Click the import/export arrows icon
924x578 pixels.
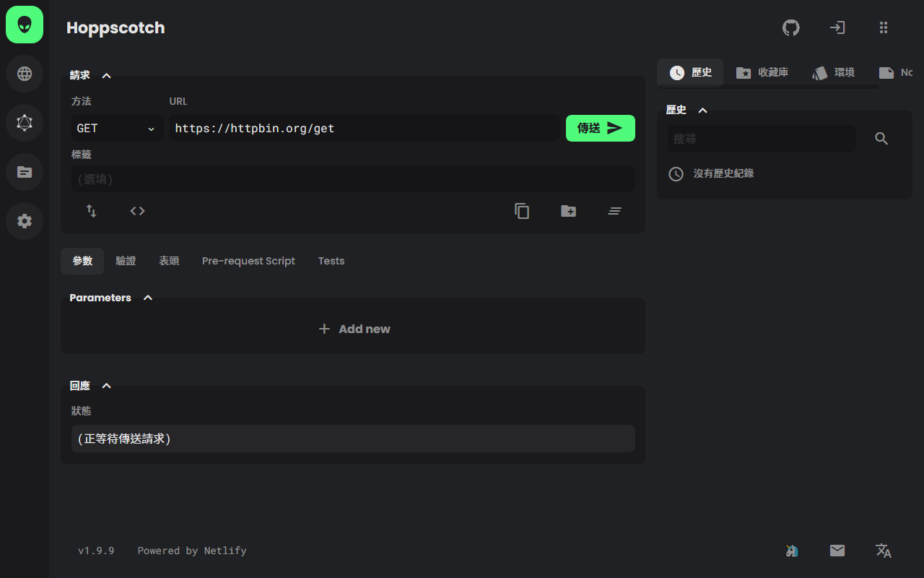[92, 211]
